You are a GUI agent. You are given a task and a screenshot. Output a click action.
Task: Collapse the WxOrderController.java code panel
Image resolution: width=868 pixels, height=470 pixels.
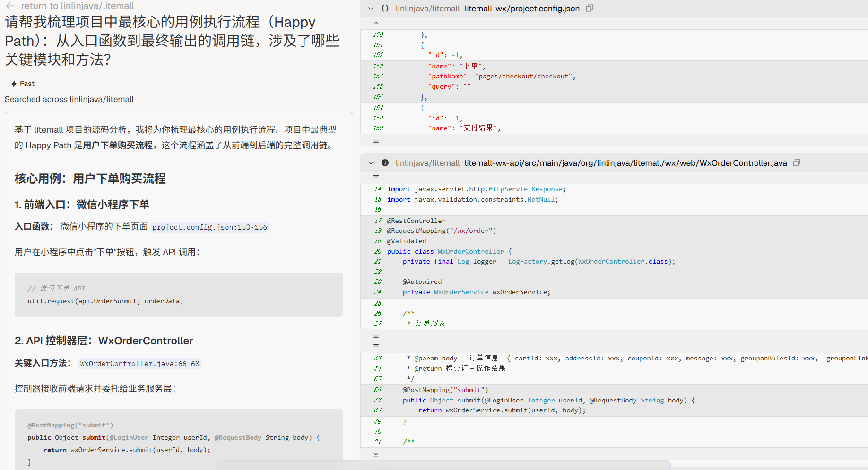[371, 163]
